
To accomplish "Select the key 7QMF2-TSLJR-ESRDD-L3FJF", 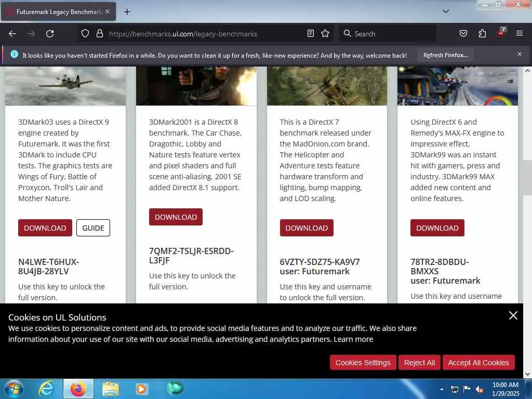I will click(x=191, y=256).
